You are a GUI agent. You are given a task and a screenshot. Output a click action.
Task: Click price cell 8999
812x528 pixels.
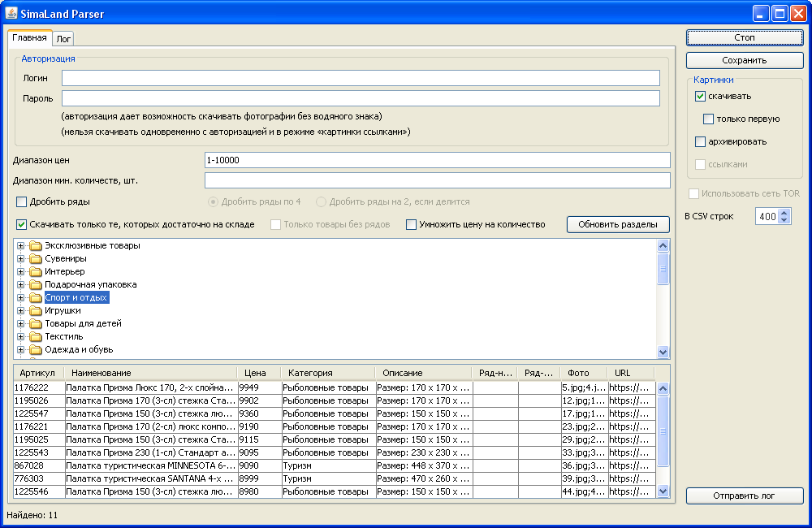(x=260, y=478)
